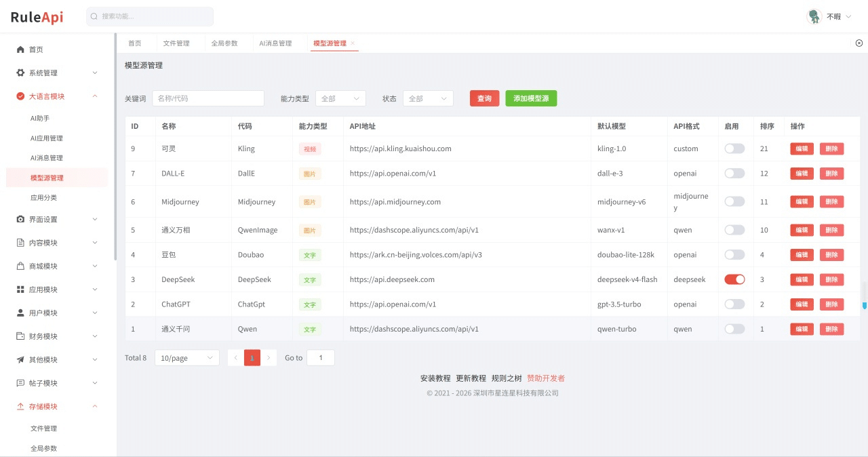
Task: Click the upload icon for 存储模块
Action: [x=20, y=406]
